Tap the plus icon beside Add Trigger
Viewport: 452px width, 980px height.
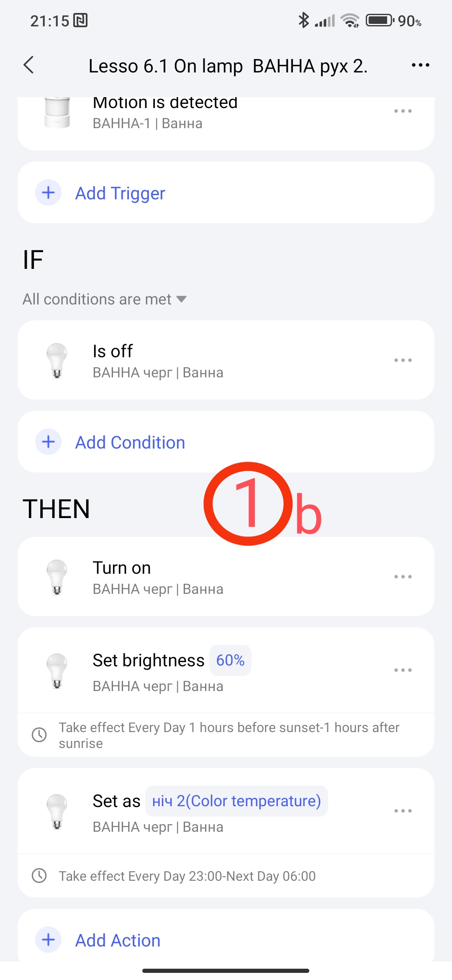tap(49, 193)
